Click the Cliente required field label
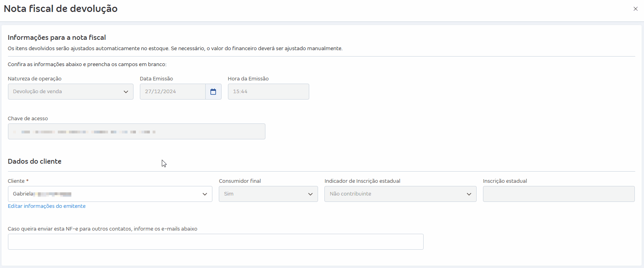 coord(18,181)
